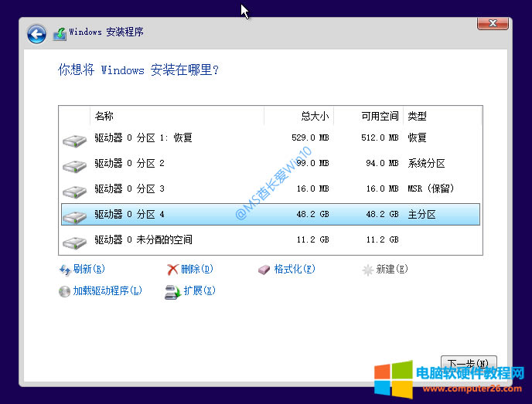This screenshot has height=404, width=532.
Task: Delete the partition with 删除(D)
Action: click(196, 269)
